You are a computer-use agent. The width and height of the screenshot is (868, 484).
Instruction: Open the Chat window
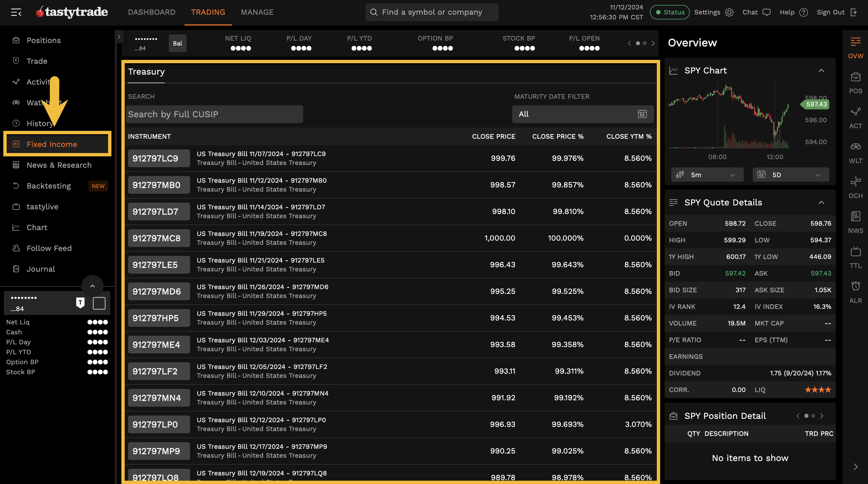757,12
